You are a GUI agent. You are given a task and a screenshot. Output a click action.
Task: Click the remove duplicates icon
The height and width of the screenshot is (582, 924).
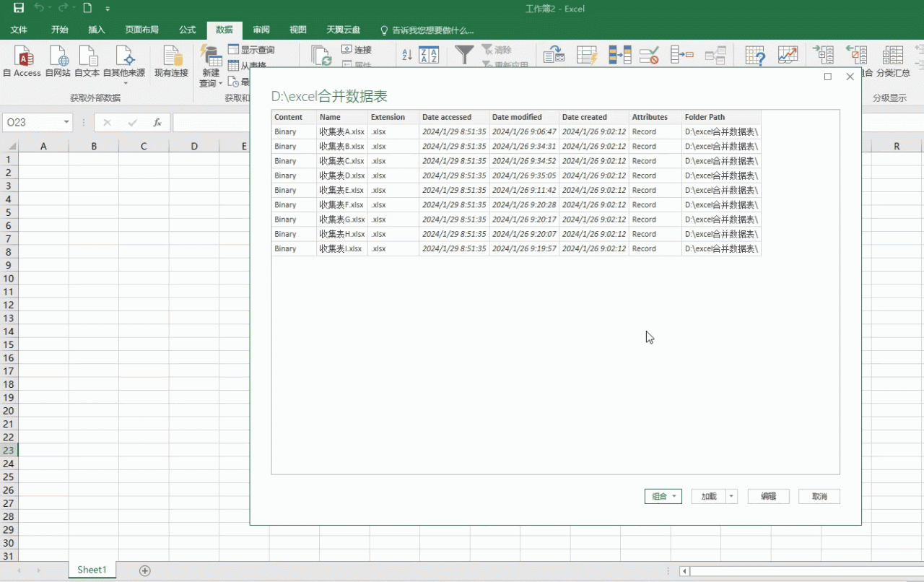coord(620,55)
